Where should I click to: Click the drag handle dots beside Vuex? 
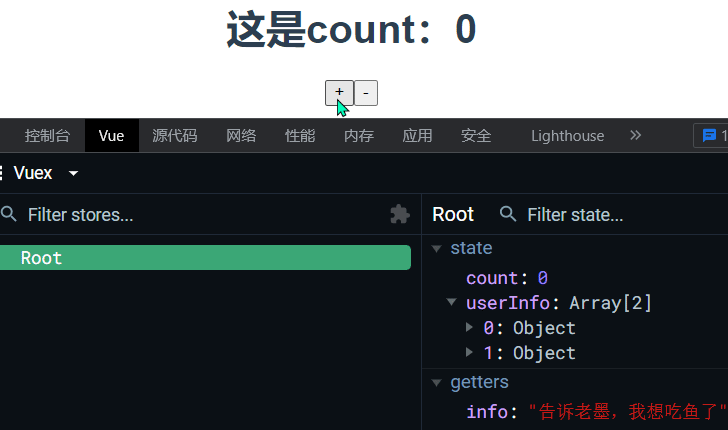pos(2,173)
